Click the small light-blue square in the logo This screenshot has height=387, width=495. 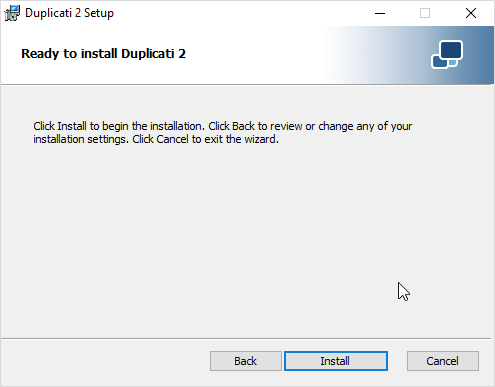(452, 62)
